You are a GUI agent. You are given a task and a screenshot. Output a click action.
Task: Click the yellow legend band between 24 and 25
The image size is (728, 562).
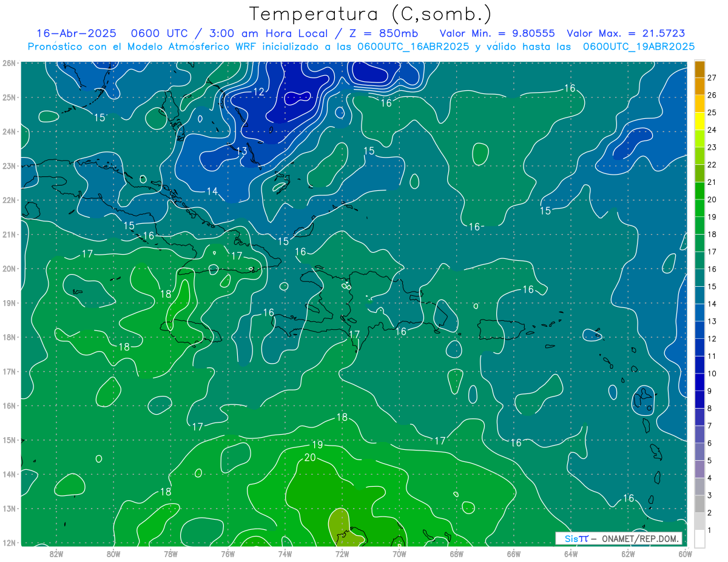click(699, 121)
